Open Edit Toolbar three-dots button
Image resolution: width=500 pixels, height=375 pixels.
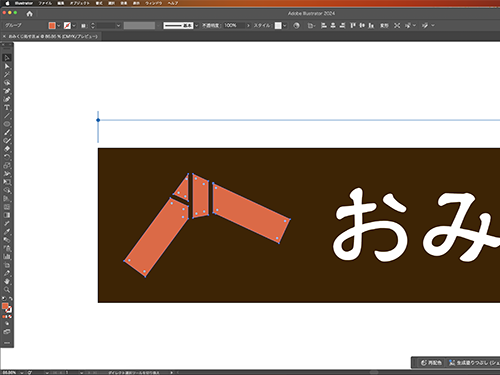(7, 343)
